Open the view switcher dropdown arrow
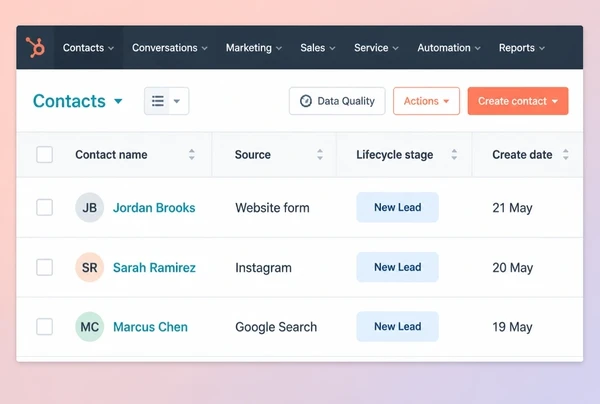Image resolution: width=600 pixels, height=404 pixels. [x=177, y=101]
